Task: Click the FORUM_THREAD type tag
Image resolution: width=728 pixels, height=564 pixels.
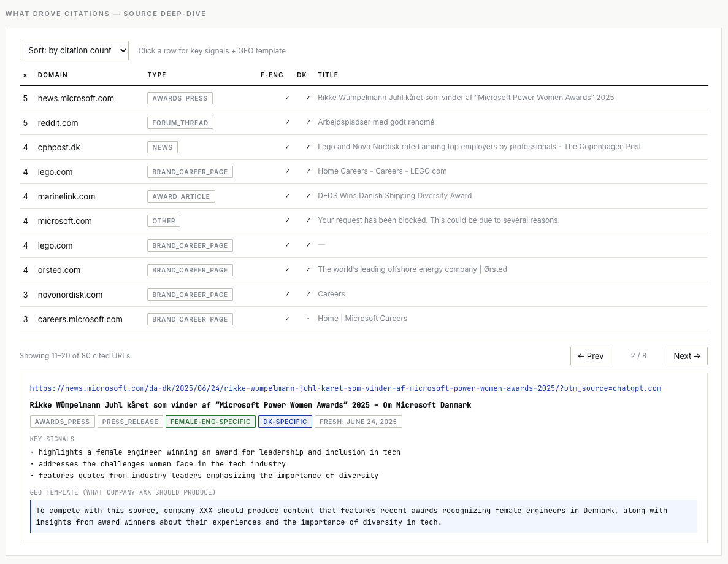Action: (180, 123)
